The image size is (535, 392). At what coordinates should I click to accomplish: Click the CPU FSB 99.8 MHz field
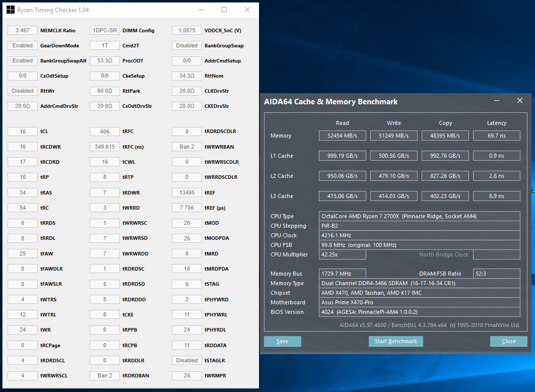pyautogui.click(x=419, y=244)
